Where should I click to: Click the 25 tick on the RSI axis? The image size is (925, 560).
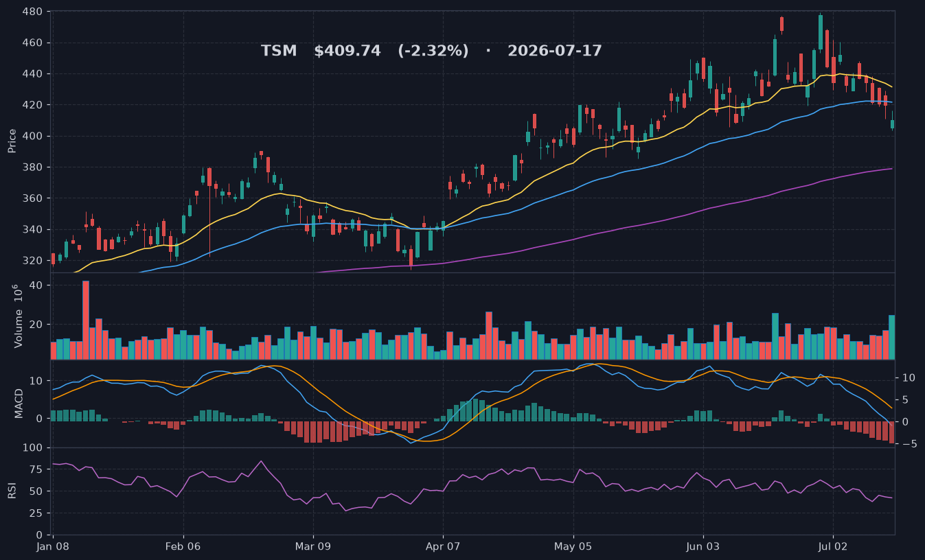(36, 513)
